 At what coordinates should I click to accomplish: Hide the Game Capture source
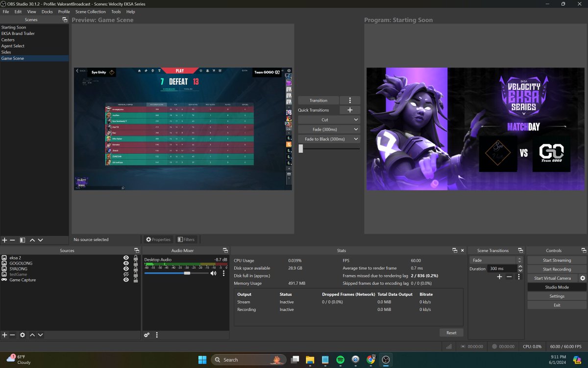pyautogui.click(x=126, y=280)
